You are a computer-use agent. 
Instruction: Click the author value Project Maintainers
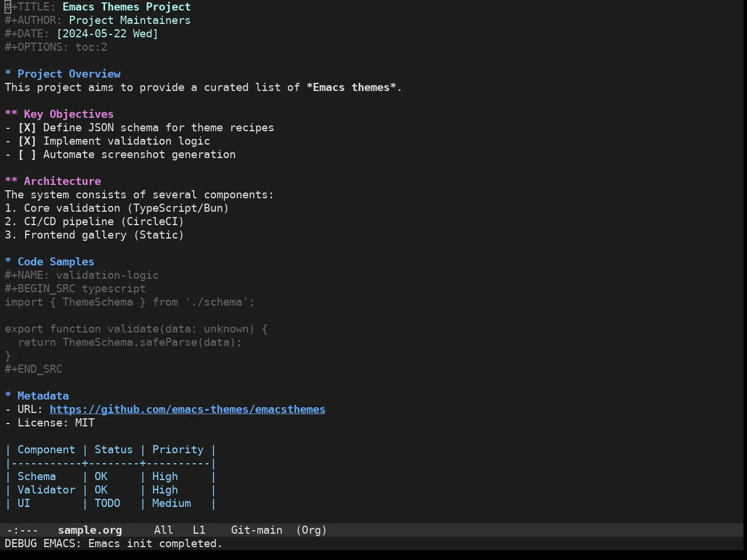(x=130, y=20)
